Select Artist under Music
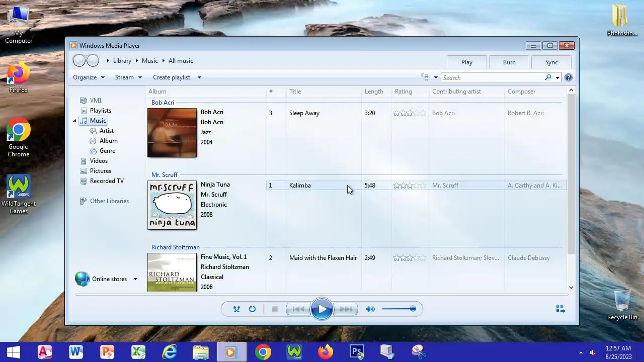The width and height of the screenshot is (644, 362). click(x=107, y=131)
